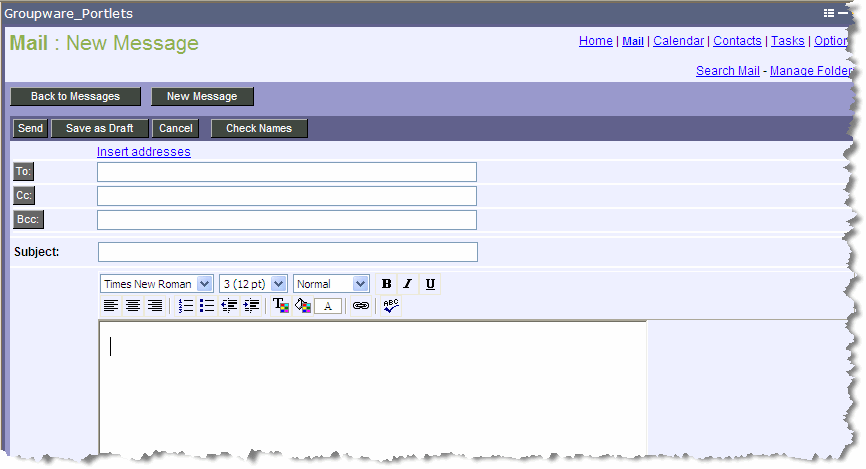Open the Times New Roman font dropdown
This screenshot has height=469, width=866.
[x=157, y=284]
